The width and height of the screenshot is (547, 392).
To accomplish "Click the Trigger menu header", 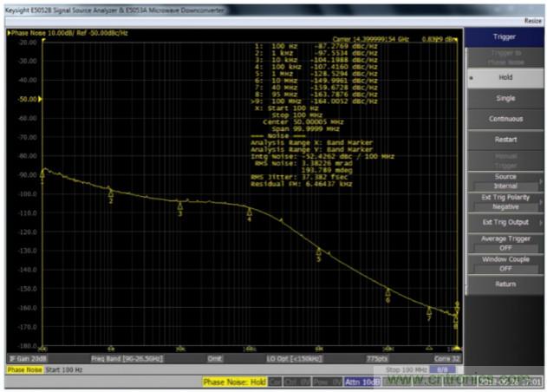I will tap(505, 37).
